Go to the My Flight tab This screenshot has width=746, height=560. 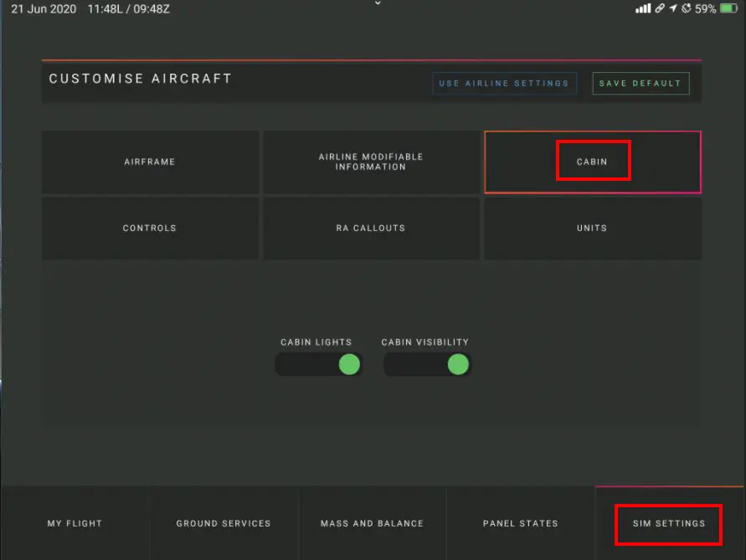(x=75, y=523)
